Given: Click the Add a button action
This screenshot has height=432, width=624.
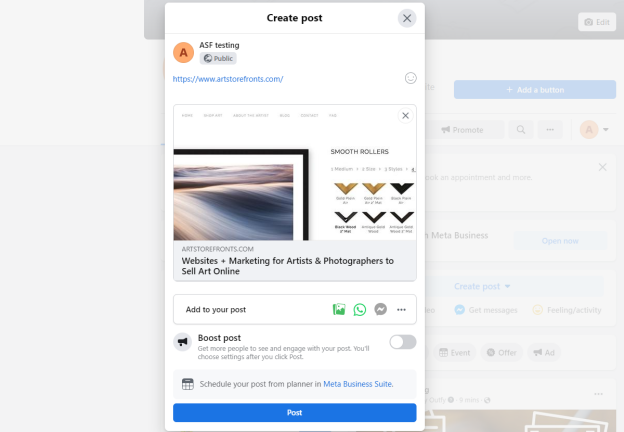Looking at the screenshot, I should click(534, 90).
